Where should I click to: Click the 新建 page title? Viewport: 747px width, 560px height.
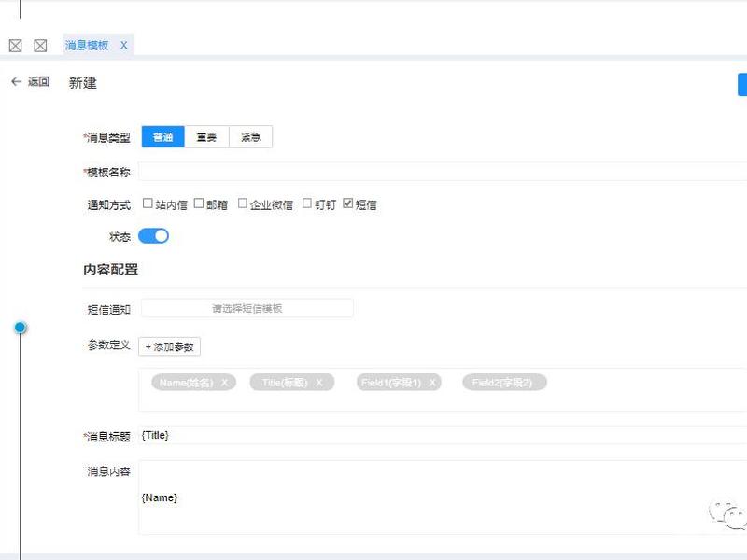tap(83, 83)
